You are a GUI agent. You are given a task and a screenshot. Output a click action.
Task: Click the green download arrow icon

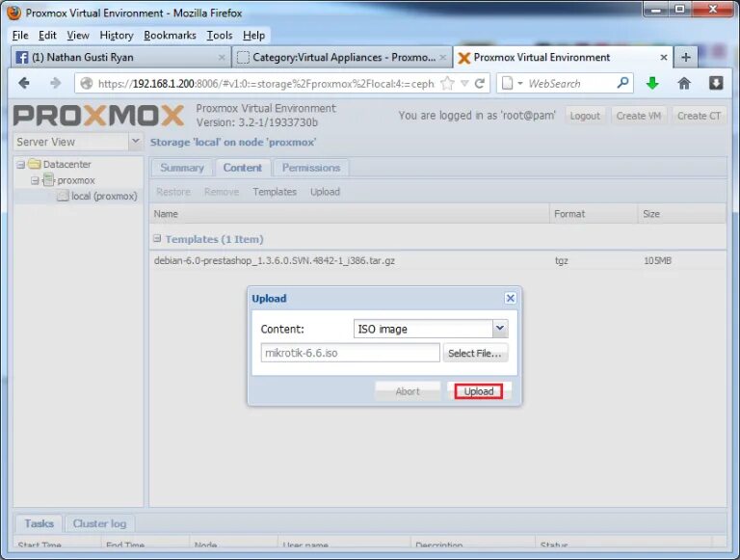click(652, 84)
